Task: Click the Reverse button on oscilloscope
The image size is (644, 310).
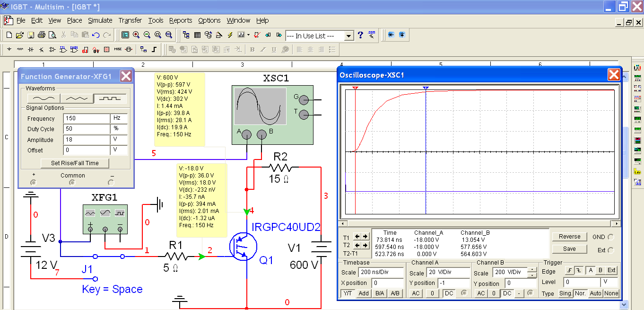Action: [569, 237]
